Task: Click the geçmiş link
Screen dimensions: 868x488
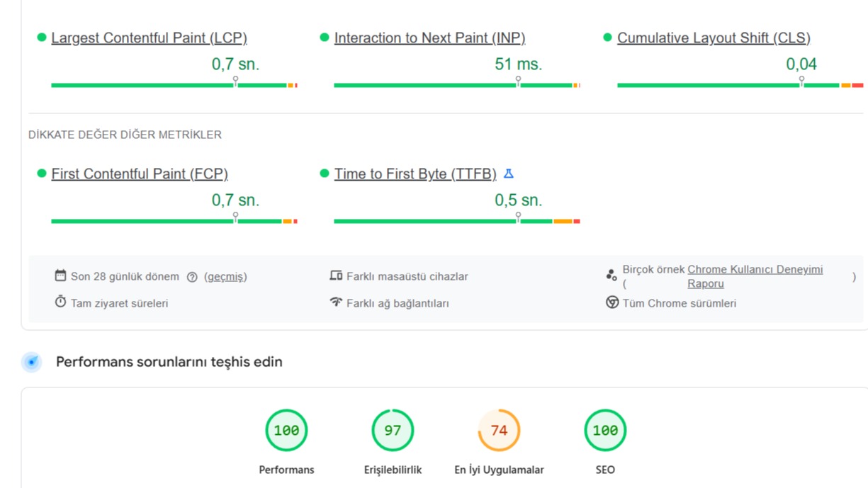Action: click(x=225, y=277)
